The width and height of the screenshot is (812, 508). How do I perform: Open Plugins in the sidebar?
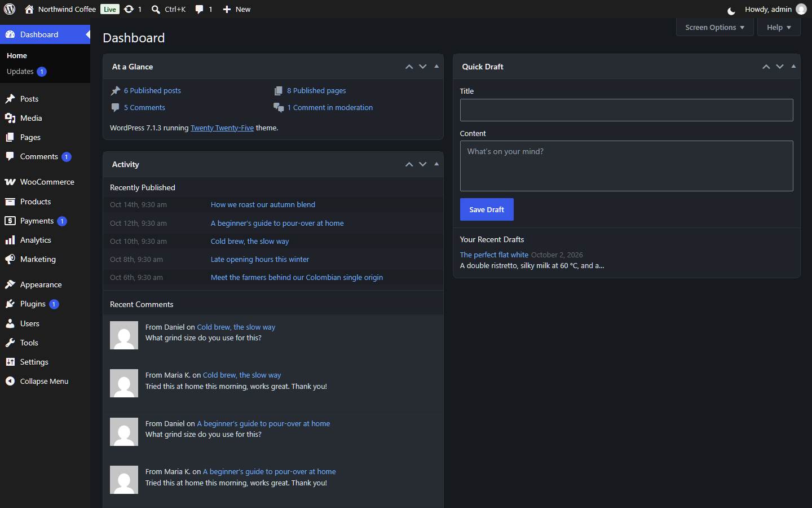click(45, 304)
